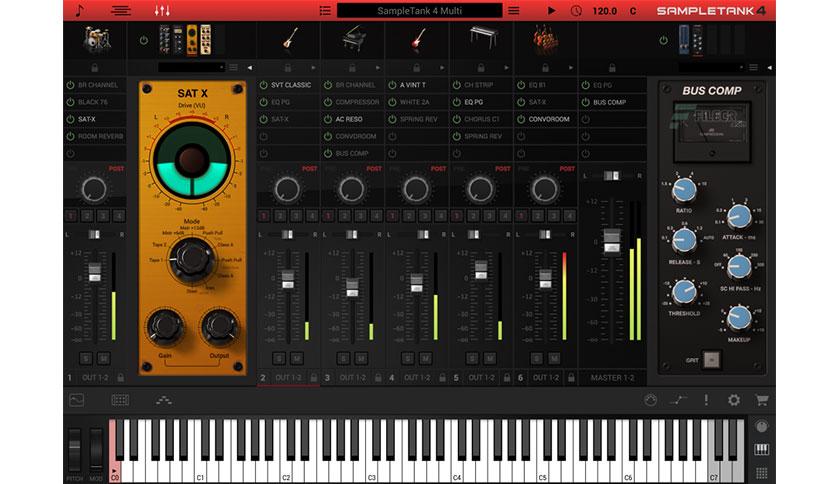Collapse channel 1 effects panel arrow
The image size is (836, 484).
tap(250, 67)
